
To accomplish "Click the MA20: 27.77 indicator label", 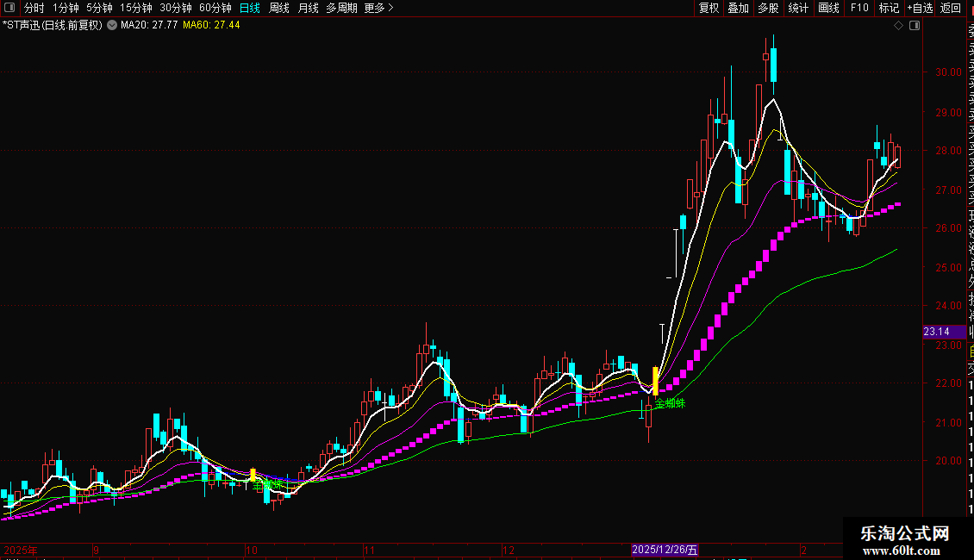I will click(149, 26).
